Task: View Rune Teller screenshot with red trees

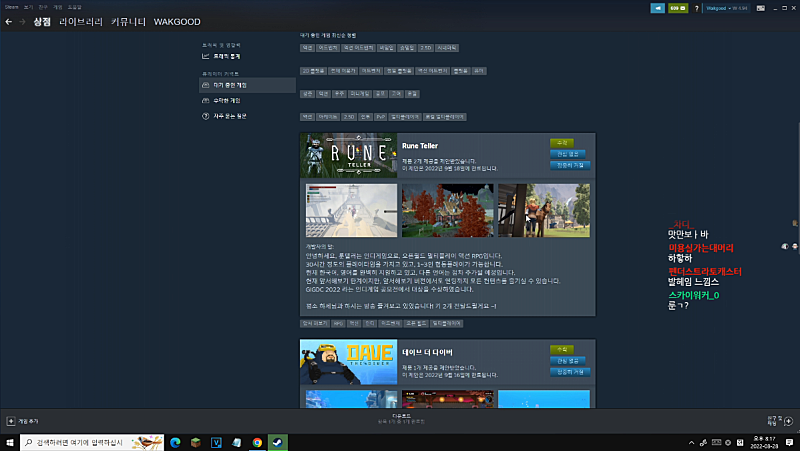Action: [x=447, y=210]
